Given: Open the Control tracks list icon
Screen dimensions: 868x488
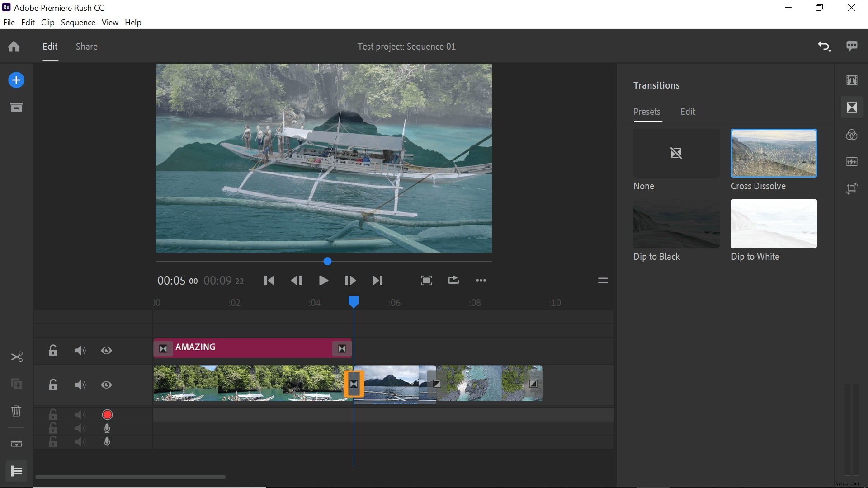Looking at the screenshot, I should (x=16, y=471).
